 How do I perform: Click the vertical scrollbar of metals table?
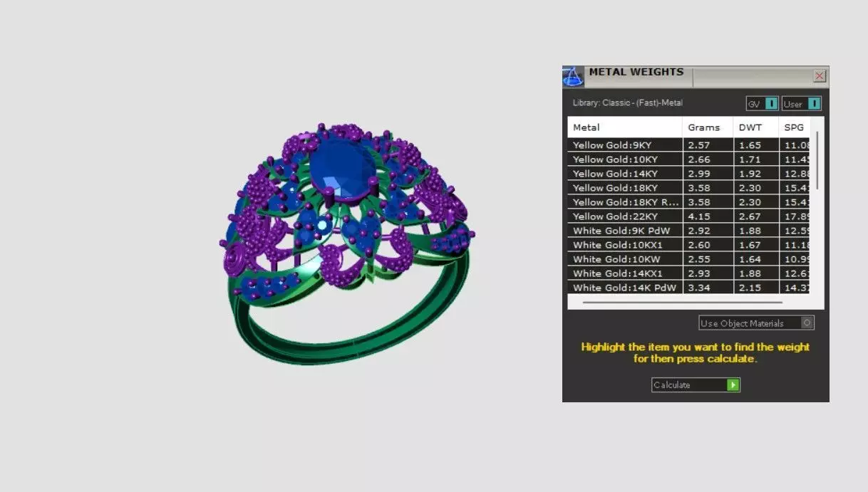coord(817,160)
